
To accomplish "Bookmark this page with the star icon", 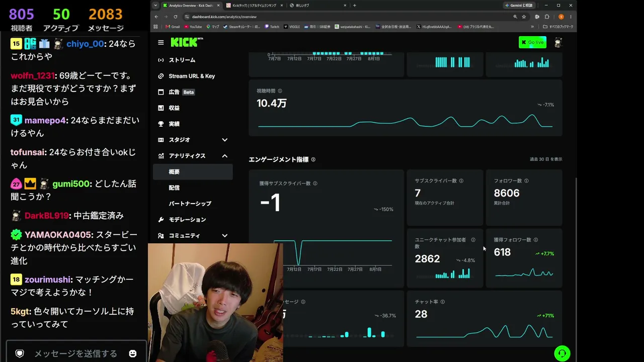I will pyautogui.click(x=524, y=17).
